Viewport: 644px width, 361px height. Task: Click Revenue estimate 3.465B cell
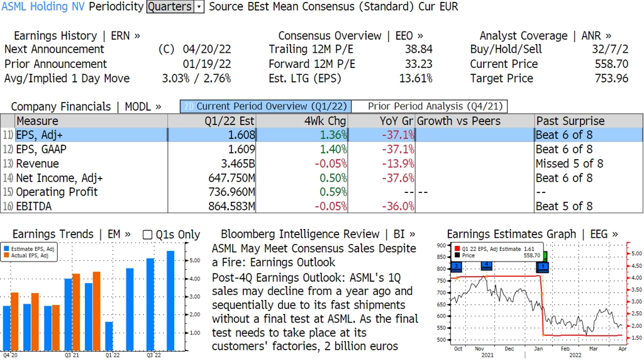pos(211,164)
